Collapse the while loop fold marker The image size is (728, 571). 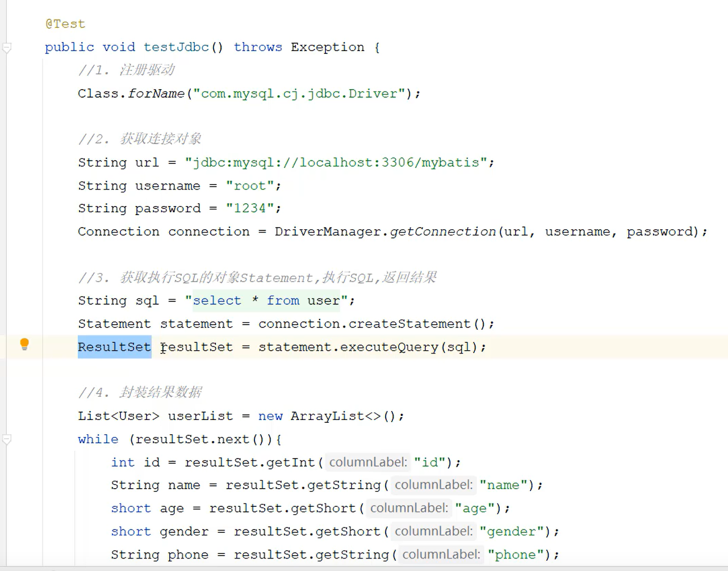[x=7, y=439]
